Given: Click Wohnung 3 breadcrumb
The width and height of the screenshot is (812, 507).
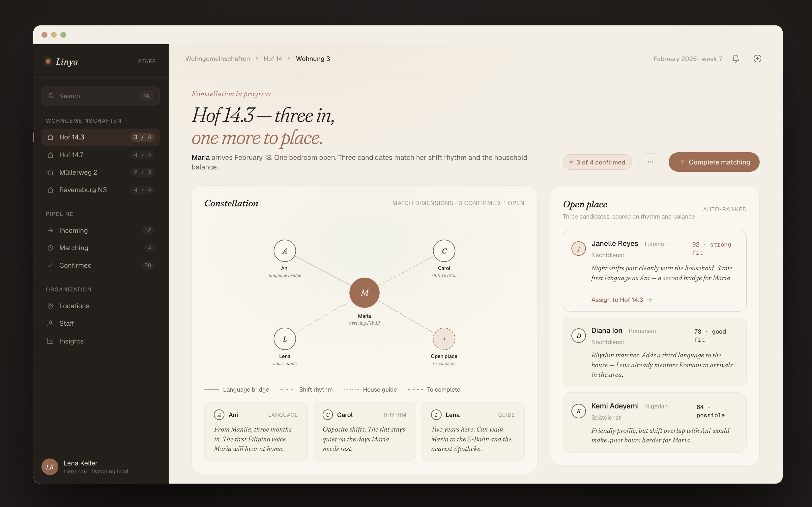Looking at the screenshot, I should tap(313, 59).
